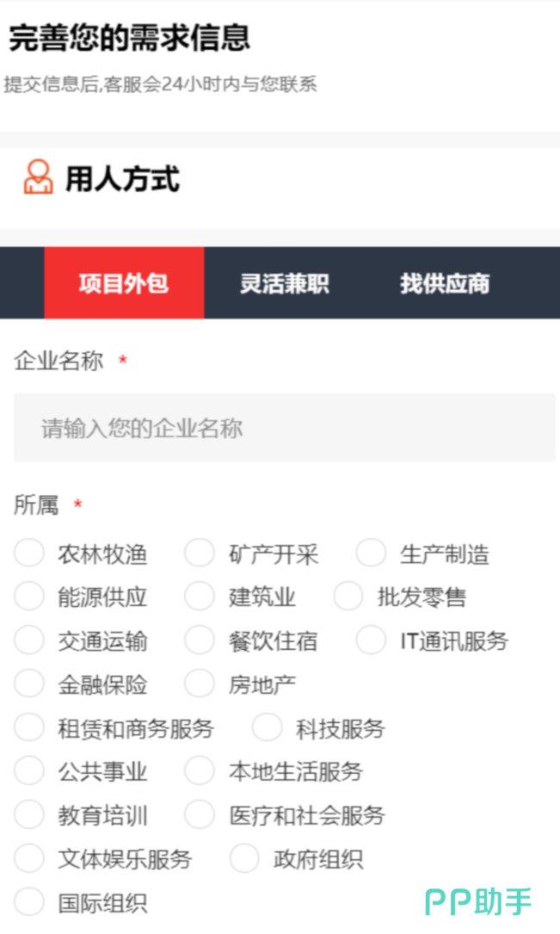Select the 房地产 radio button
Viewport: 560px width, 934px height.
[200, 684]
